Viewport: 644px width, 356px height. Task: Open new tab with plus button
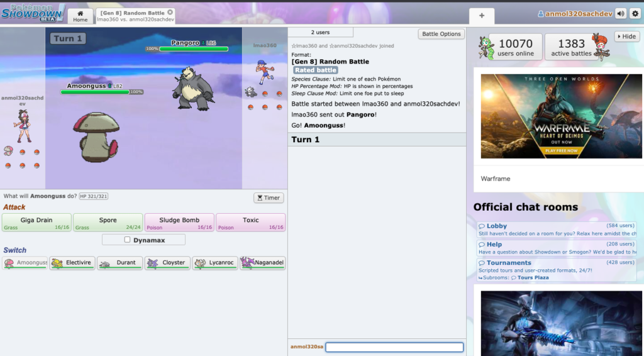482,16
